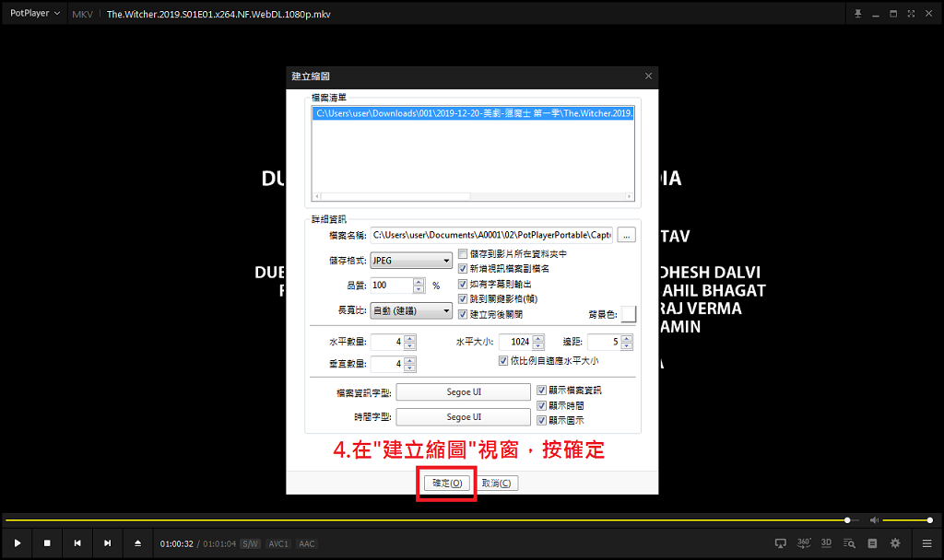Click the quality value field 100
The height and width of the screenshot is (560, 944).
[x=392, y=286]
